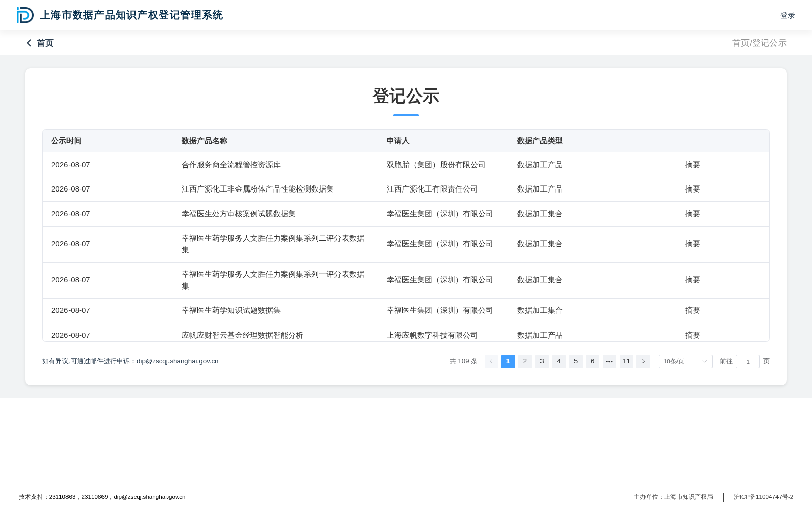Click the 沪ICP备11004747号-2 footer link
The width and height of the screenshot is (812, 508).
click(763, 497)
